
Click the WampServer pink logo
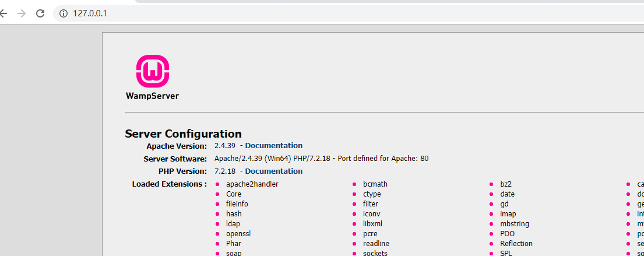click(153, 71)
